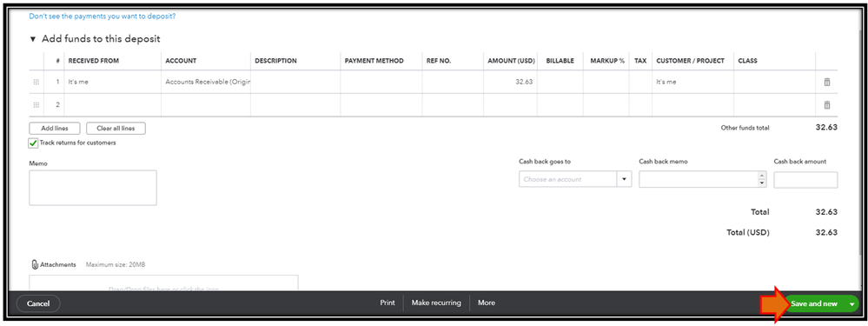Click the drag handle icon of row 1

36,82
